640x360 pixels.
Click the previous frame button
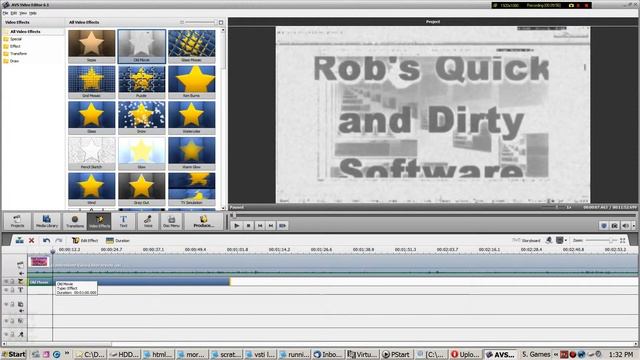[260, 226]
